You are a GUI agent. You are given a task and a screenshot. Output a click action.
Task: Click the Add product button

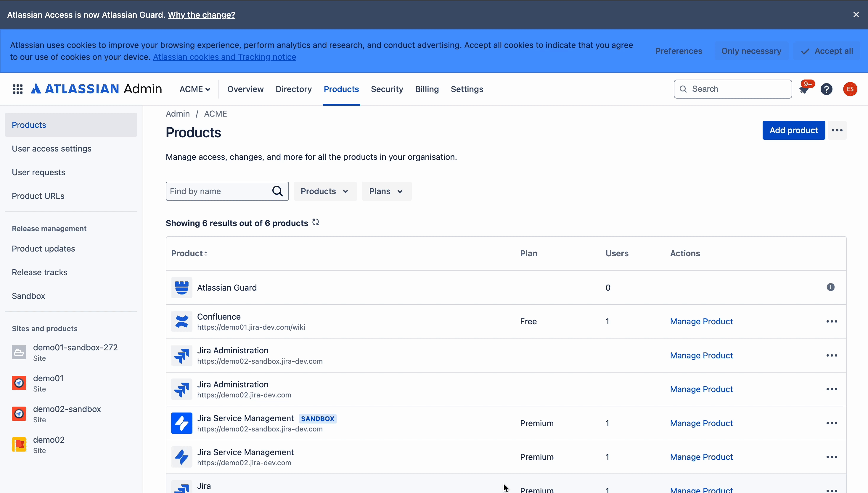[x=793, y=130]
